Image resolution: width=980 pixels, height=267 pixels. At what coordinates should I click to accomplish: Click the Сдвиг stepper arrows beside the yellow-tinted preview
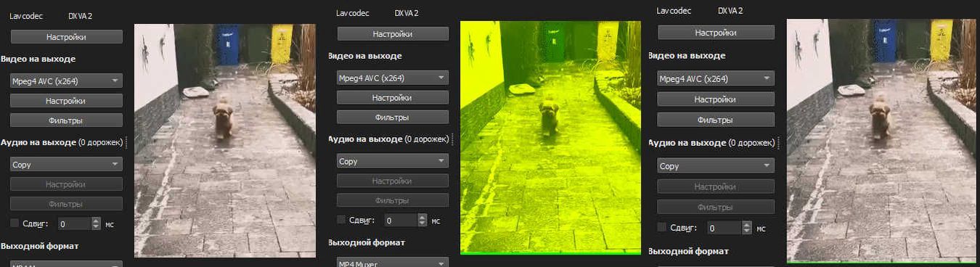[x=422, y=221]
